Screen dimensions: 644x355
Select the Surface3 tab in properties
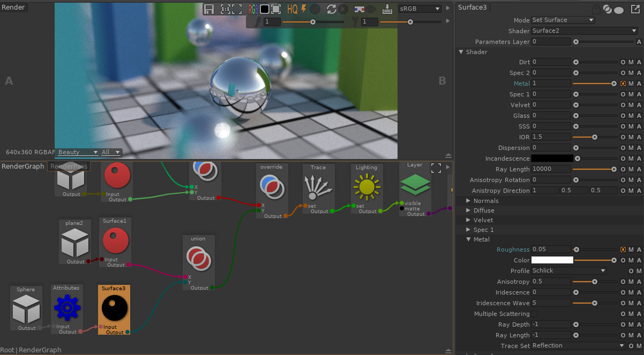point(473,7)
